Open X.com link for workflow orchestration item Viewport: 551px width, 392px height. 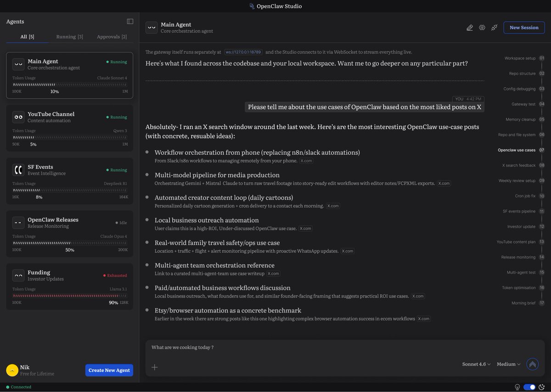coord(306,161)
